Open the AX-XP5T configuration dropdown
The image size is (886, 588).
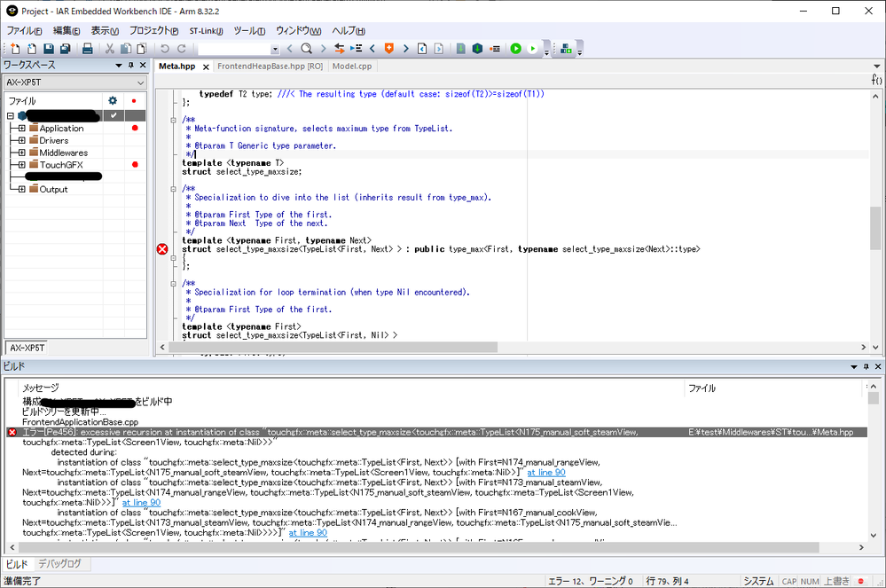[75, 82]
